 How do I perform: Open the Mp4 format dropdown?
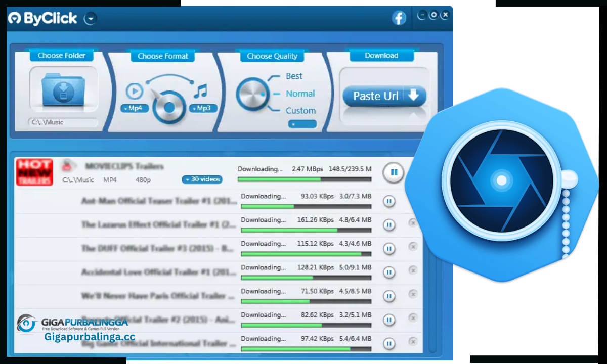[135, 108]
